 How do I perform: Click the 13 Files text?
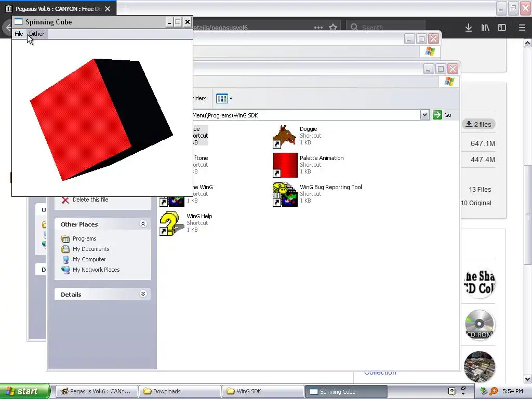coord(480,189)
